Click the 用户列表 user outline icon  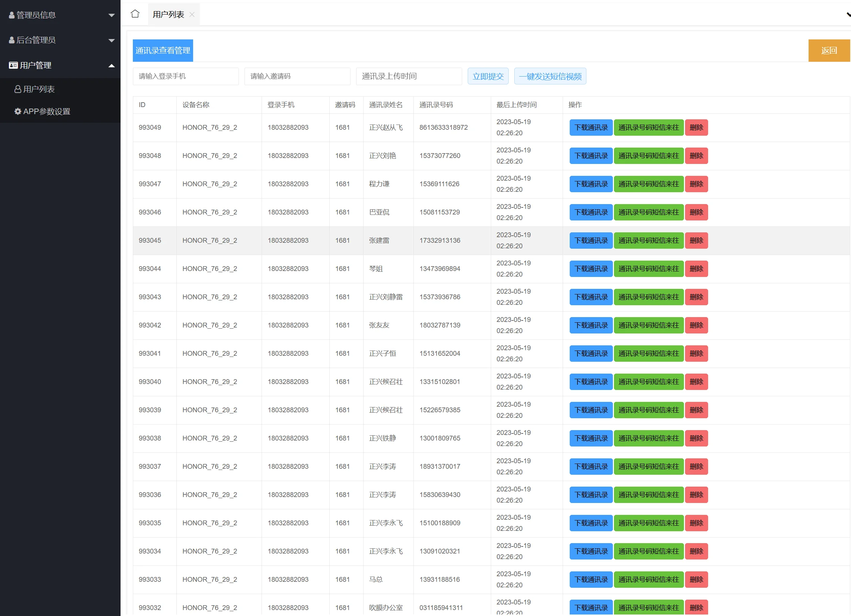[17, 89]
